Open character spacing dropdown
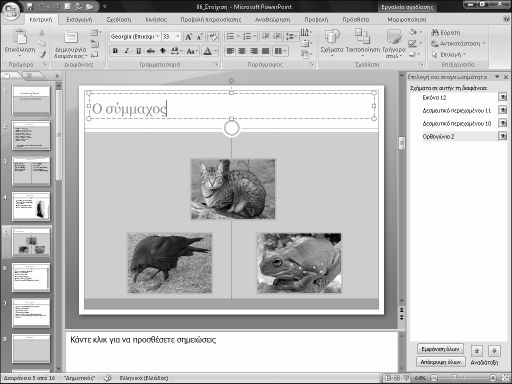The width and height of the screenshot is (512, 384). pos(176,51)
